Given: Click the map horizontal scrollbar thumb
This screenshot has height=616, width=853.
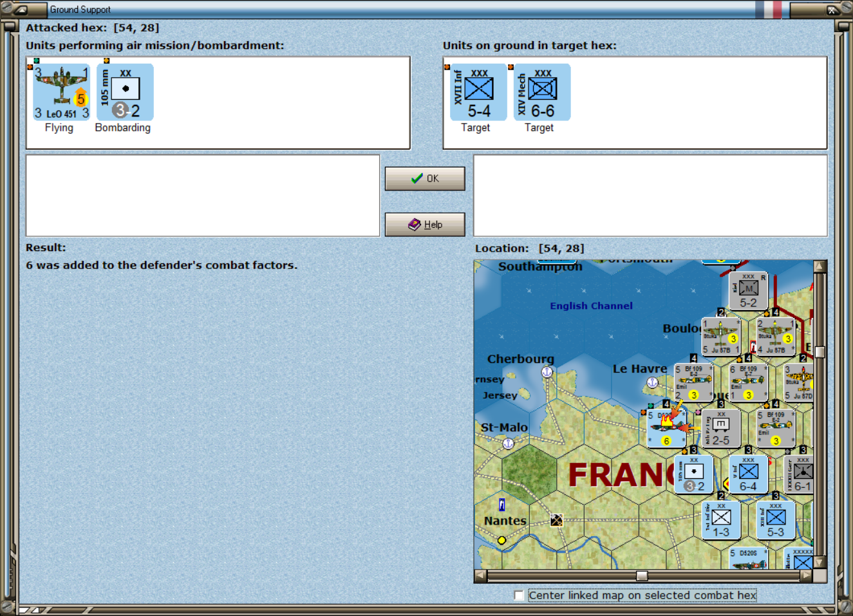Looking at the screenshot, I should (642, 576).
